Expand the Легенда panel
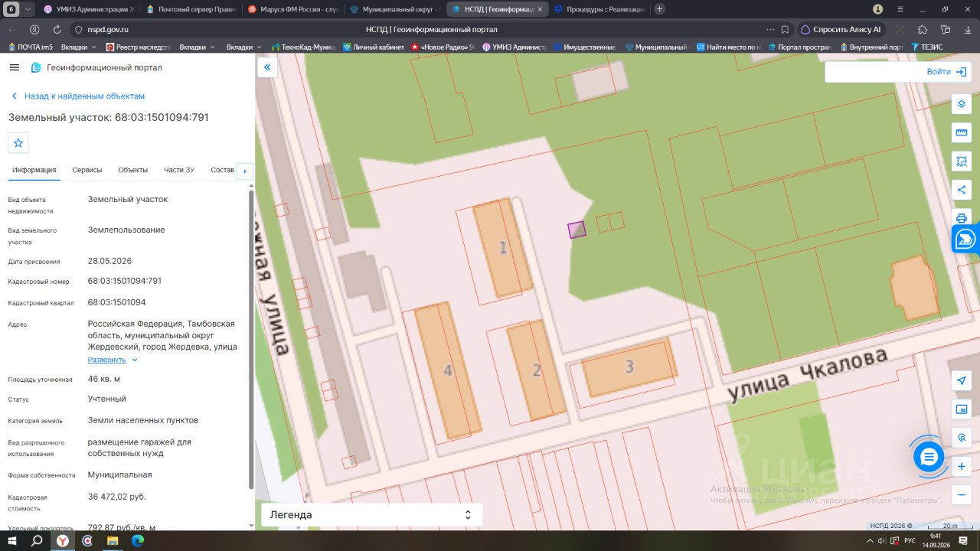This screenshot has height=551, width=980. coord(372,515)
